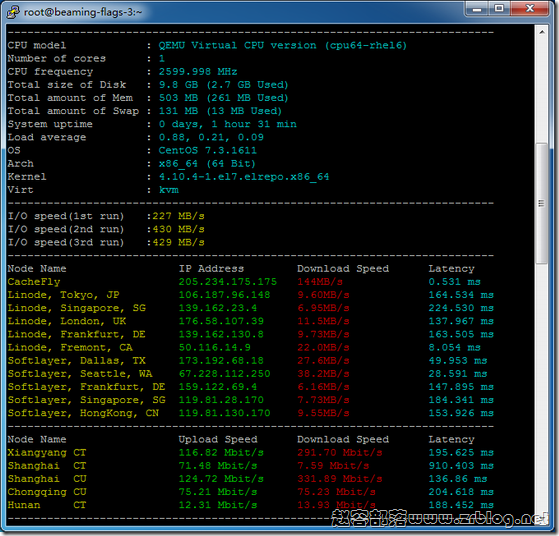The height and width of the screenshot is (536, 559).
Task: Click download speed 27.6MB/s
Action: click(323, 361)
